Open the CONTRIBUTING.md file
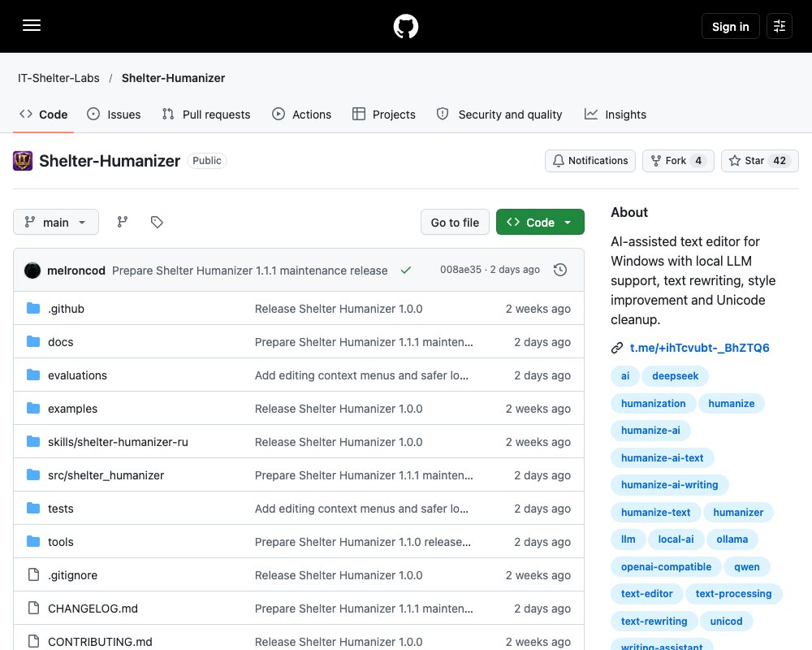Screen dimensions: 812x650 [x=100, y=642]
